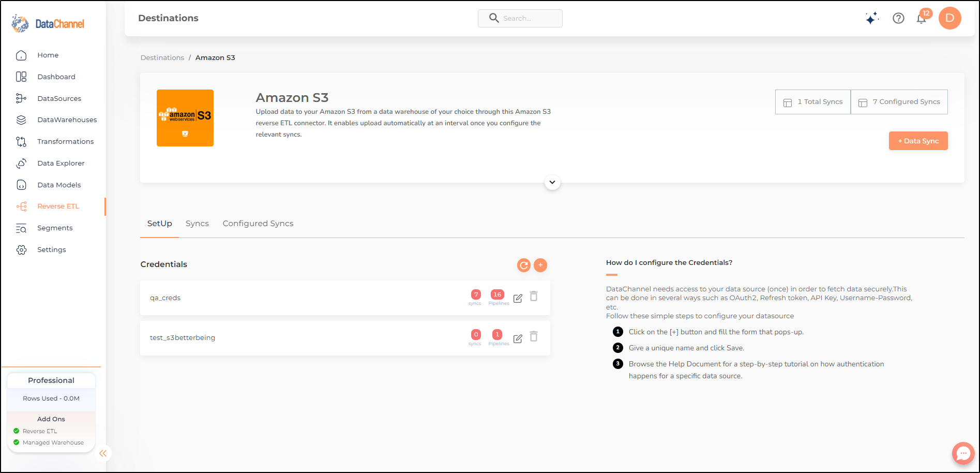
Task: Go to Segments menu item
Action: [55, 228]
